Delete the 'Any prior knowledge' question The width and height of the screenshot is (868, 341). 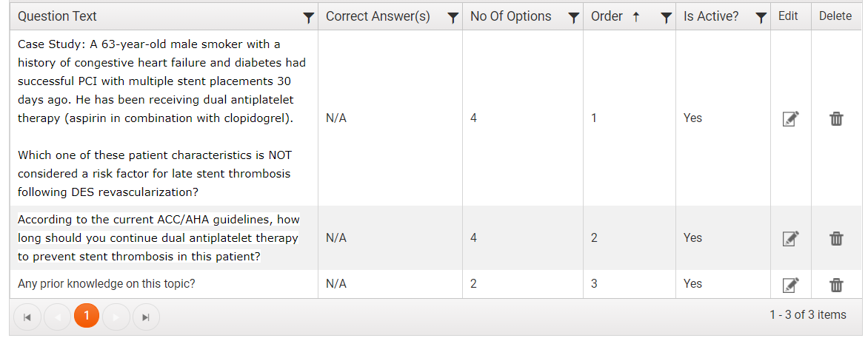tap(836, 285)
